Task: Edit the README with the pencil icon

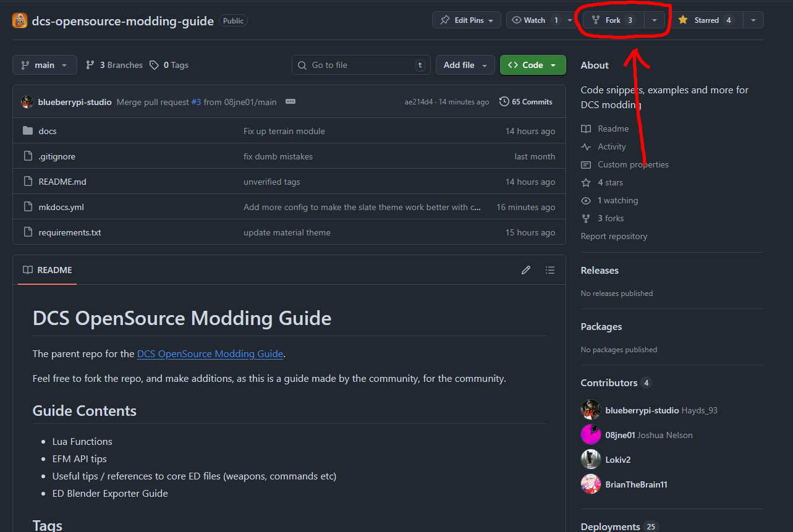Action: (526, 270)
